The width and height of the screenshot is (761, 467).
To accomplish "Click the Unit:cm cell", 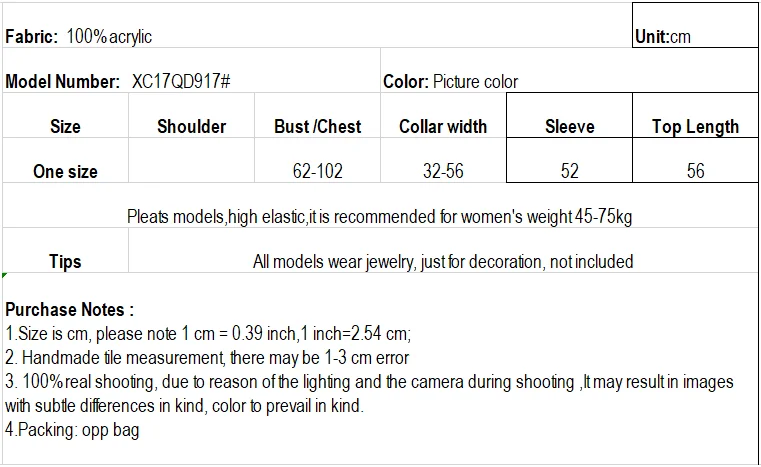I will tap(695, 25).
